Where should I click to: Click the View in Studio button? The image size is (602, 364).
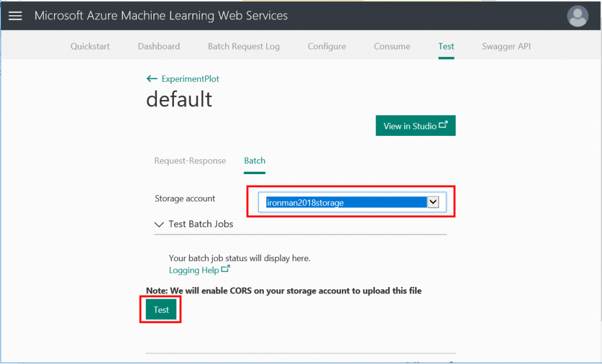point(416,126)
